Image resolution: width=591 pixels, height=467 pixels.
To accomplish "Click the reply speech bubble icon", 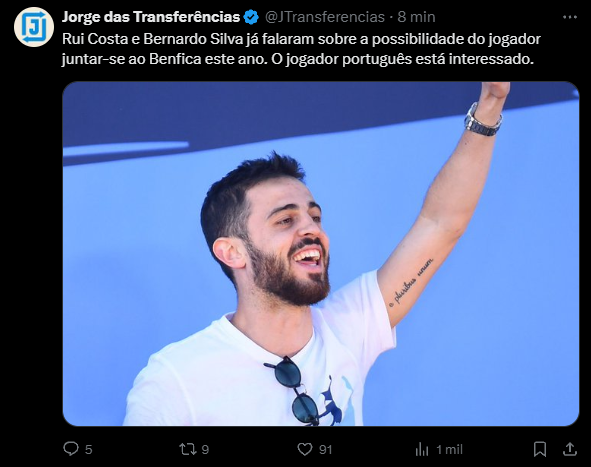I will 71,449.
